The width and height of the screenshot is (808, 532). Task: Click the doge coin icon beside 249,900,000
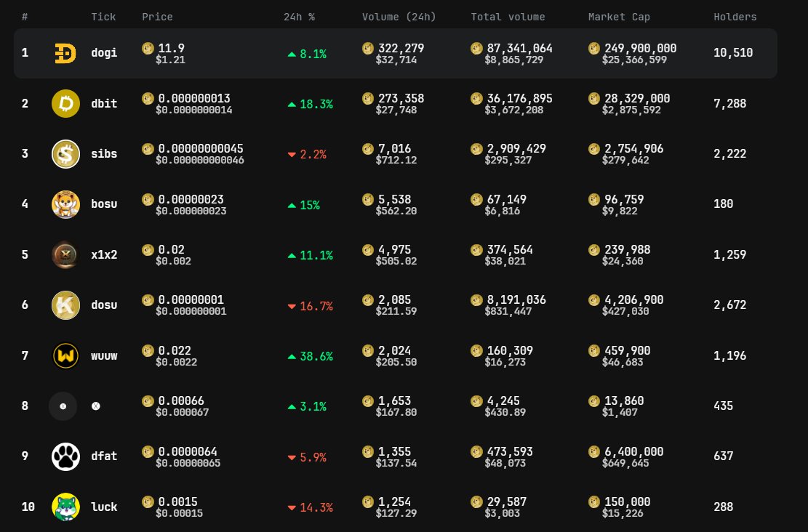click(x=594, y=49)
